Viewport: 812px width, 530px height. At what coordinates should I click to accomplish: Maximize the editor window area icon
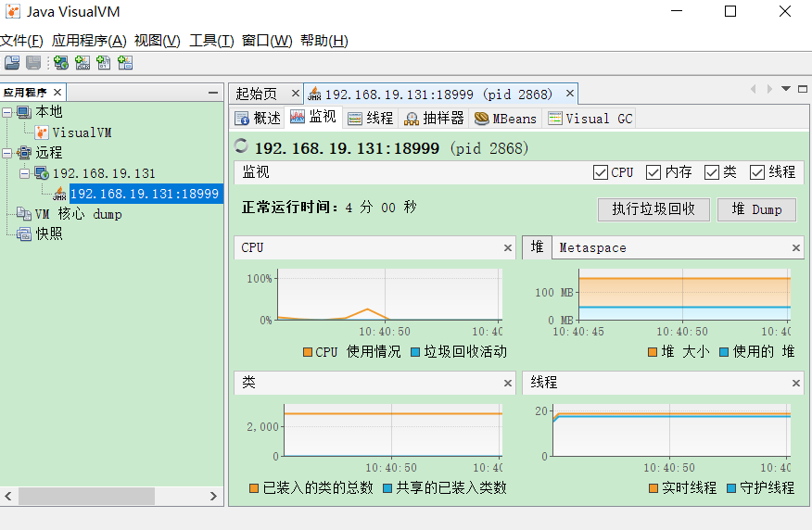(x=803, y=89)
